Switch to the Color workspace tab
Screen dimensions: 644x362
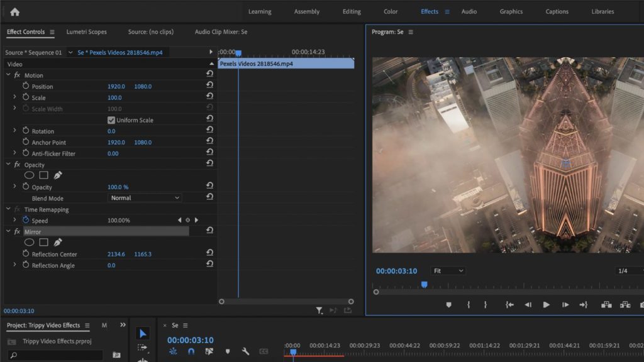391,11
